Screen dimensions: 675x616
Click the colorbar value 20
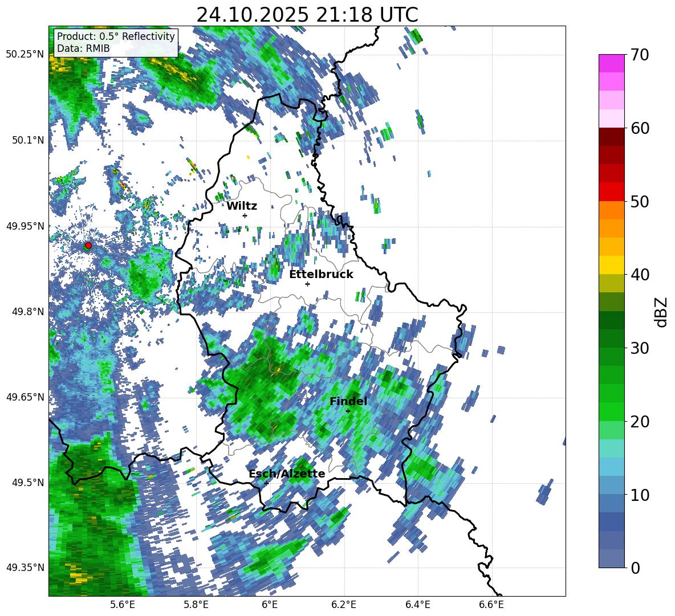pos(640,422)
